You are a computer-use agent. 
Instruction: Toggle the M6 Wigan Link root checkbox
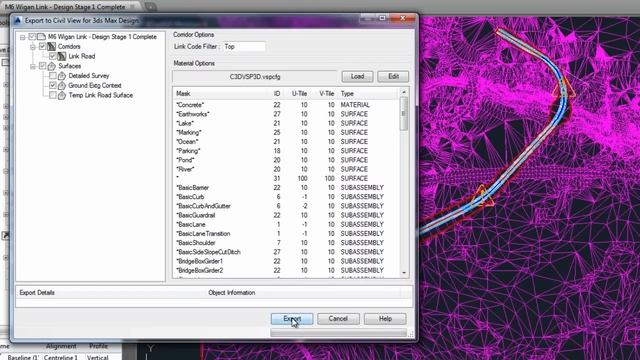[32, 37]
